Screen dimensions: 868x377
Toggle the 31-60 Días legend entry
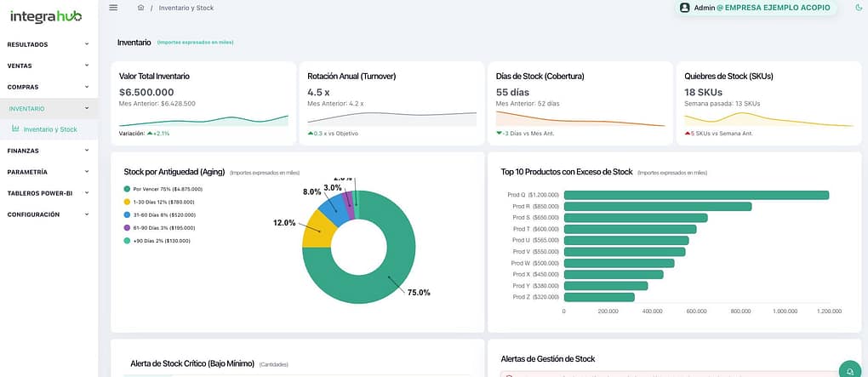pos(163,215)
